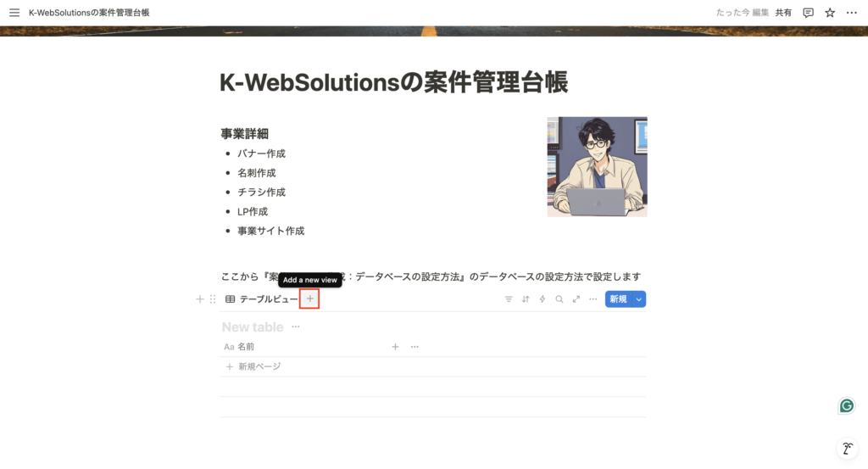Open the automations lightning icon
The height and width of the screenshot is (469, 868).
click(542, 299)
